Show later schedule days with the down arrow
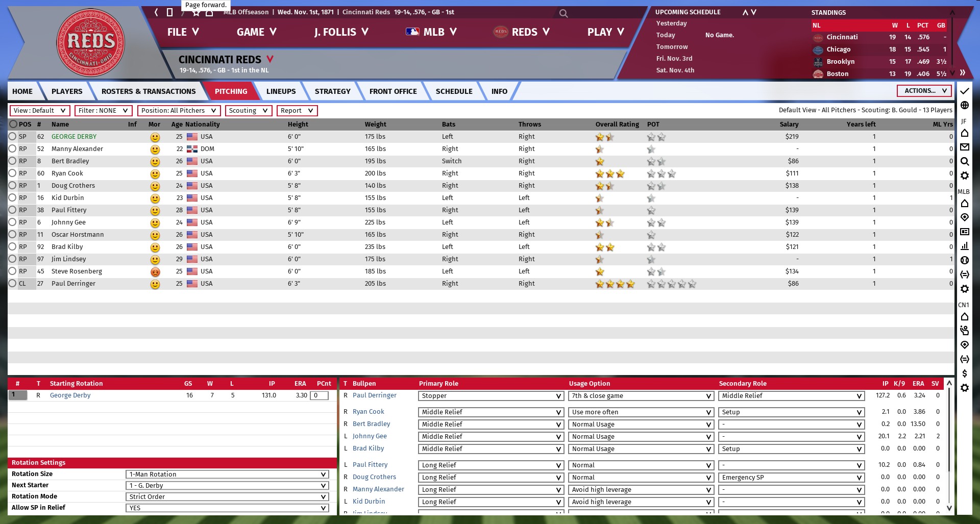The image size is (980, 524). [x=754, y=12]
